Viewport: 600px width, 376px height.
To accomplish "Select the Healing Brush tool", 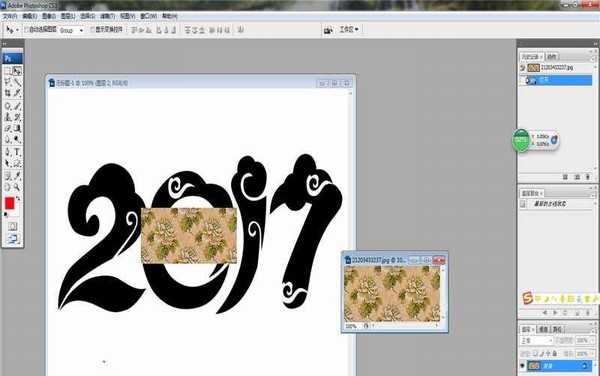I will [8, 106].
